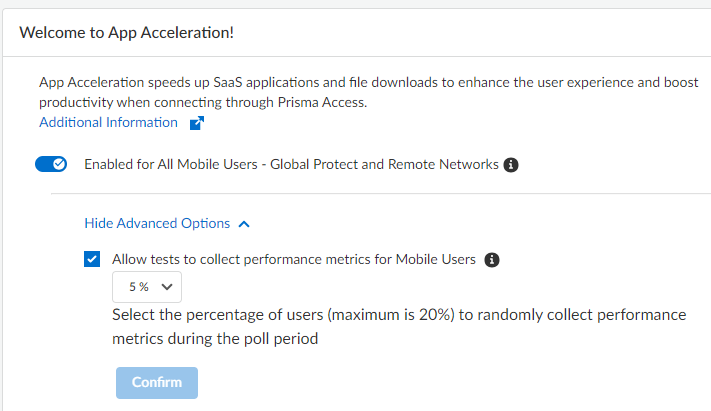Click info icon next to Remote Networks label
Screen dimensions: 711x411
pyautogui.click(x=511, y=165)
